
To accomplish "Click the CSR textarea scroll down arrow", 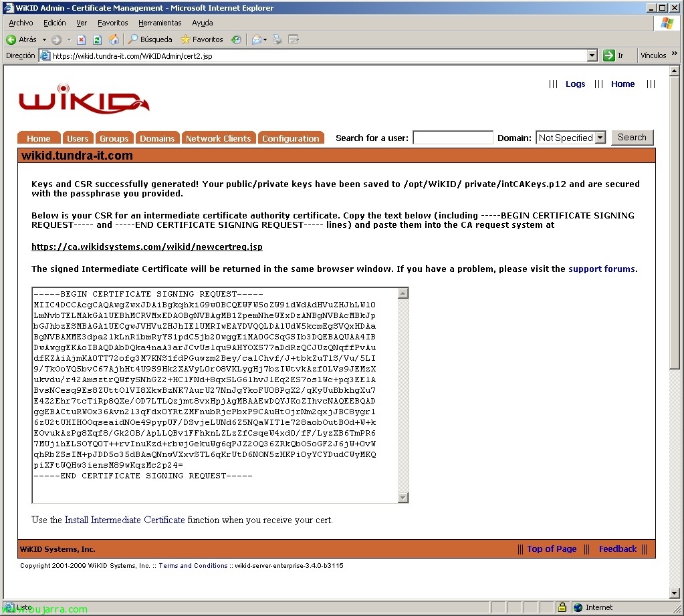I will [403, 498].
